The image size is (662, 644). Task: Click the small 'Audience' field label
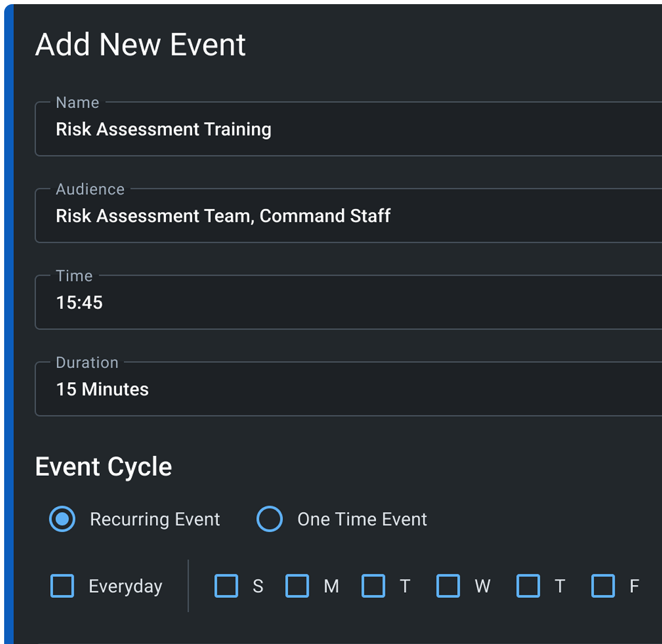point(90,189)
